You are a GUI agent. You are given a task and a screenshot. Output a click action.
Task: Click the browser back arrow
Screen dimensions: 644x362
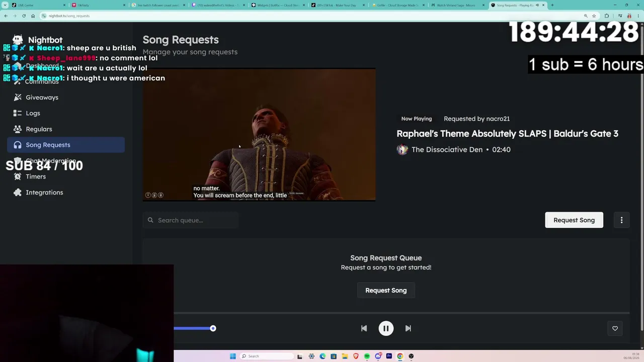(x=6, y=16)
